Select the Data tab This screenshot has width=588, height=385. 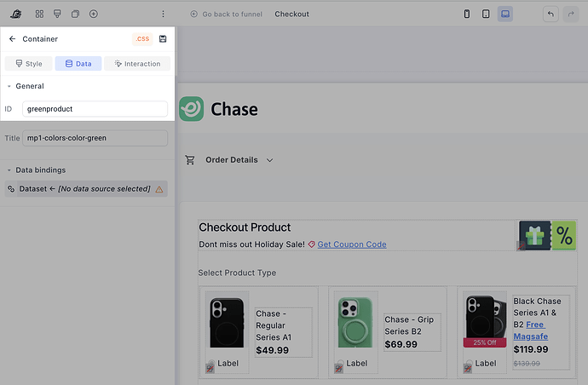pyautogui.click(x=78, y=64)
